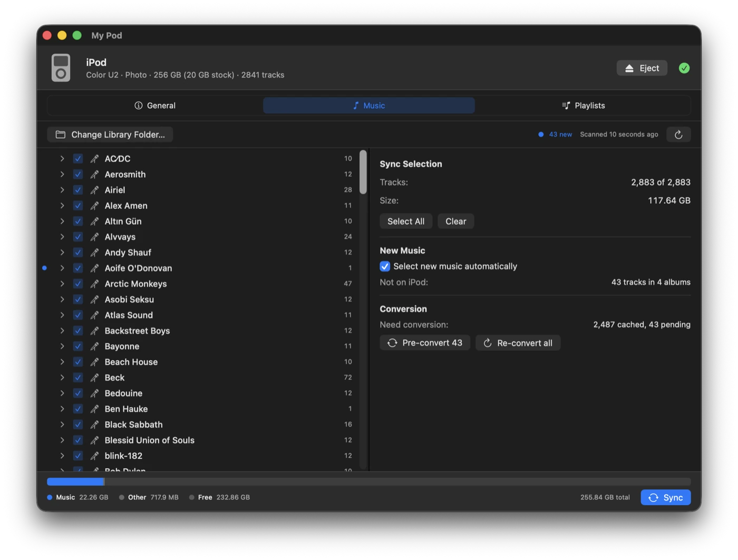Expand the Andy Shauf artist row
This screenshot has width=738, height=560.
coord(62,253)
